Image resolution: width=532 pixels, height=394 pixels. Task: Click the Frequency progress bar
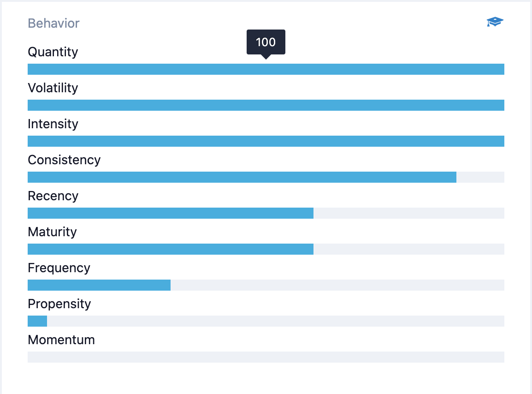tap(266, 285)
